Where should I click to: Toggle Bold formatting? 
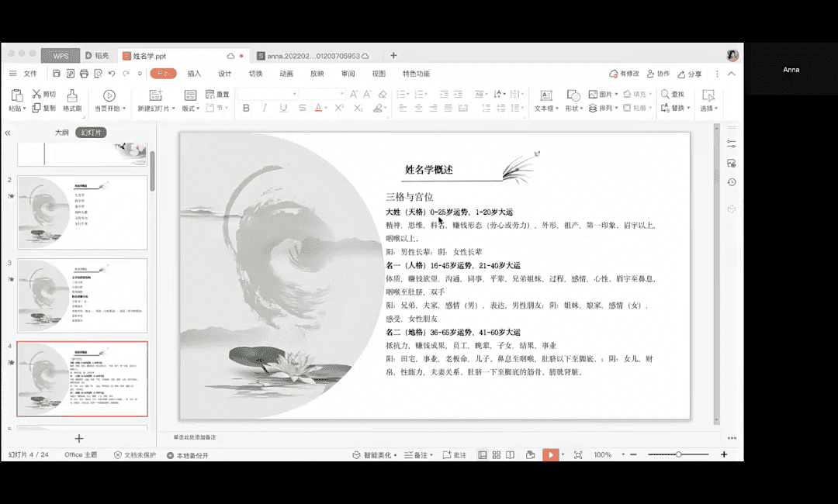[x=246, y=109]
